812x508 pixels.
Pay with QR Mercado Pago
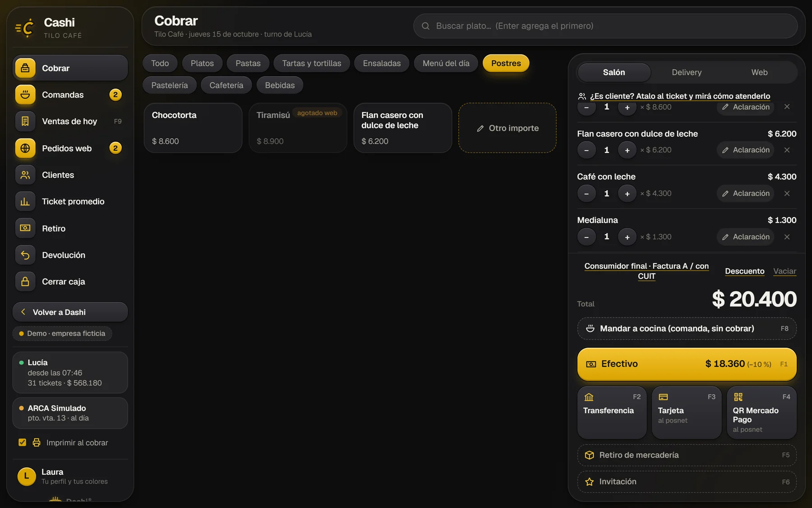click(x=761, y=412)
